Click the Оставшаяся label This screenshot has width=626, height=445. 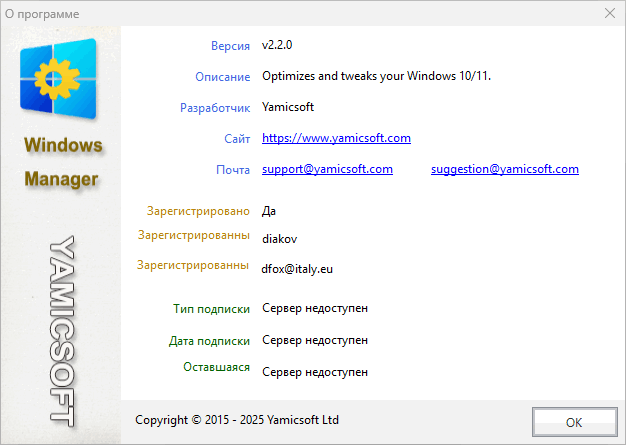click(216, 367)
